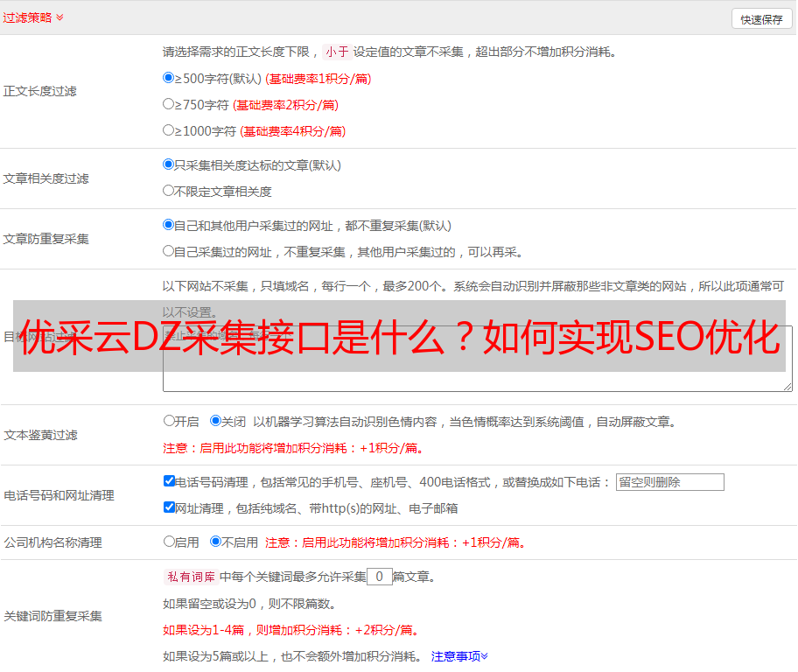Image resolution: width=798 pixels, height=672 pixels.
Task: Enable 公司机构名称清理 with 启用
Action: (170, 542)
